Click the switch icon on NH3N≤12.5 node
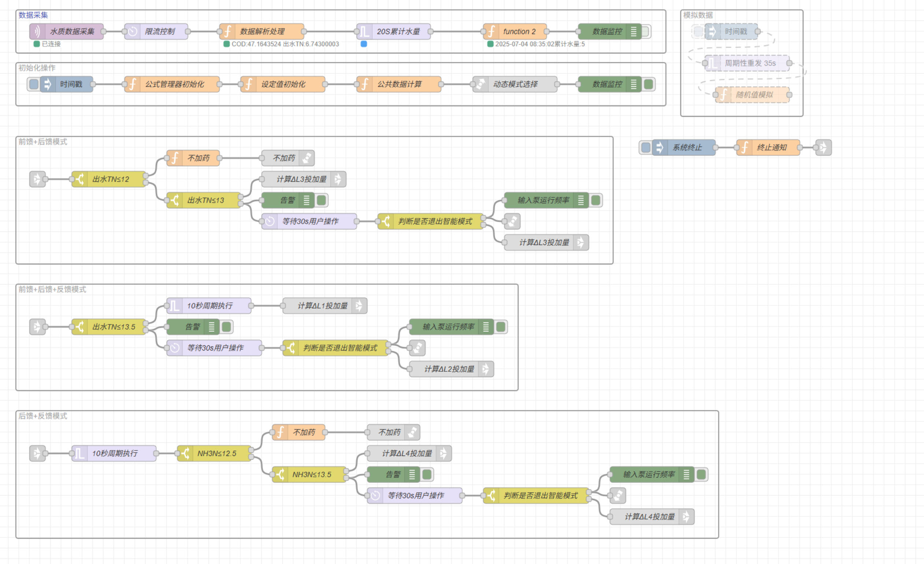The image size is (924, 564). tap(185, 453)
